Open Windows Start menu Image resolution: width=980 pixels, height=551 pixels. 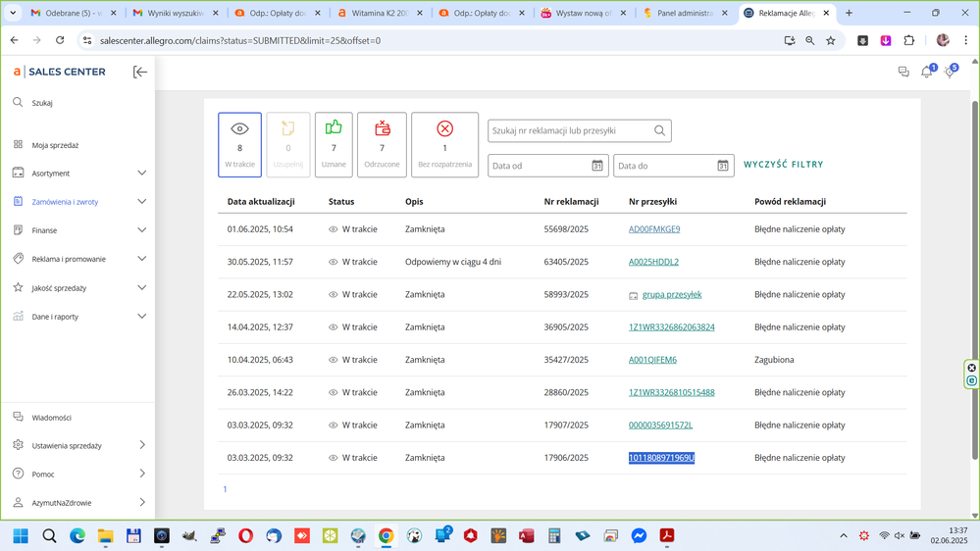pos(21,536)
